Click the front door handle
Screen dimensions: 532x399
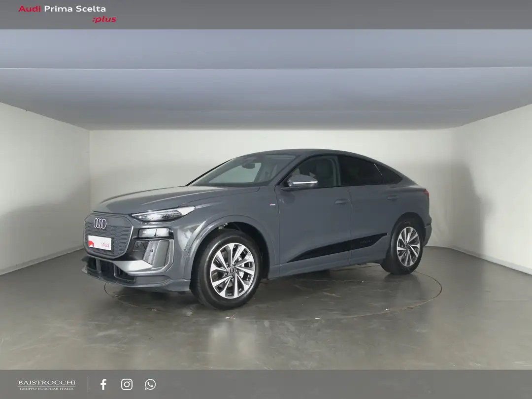341,201
